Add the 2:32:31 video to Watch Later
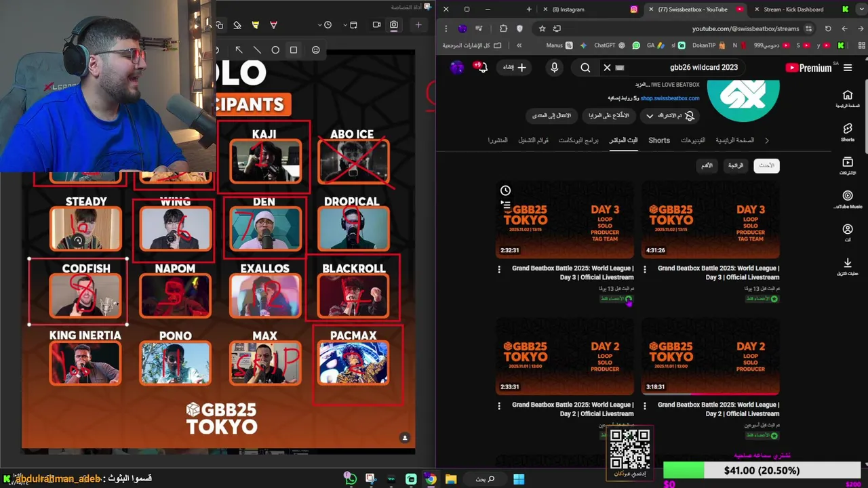This screenshot has width=868, height=488. [505, 190]
